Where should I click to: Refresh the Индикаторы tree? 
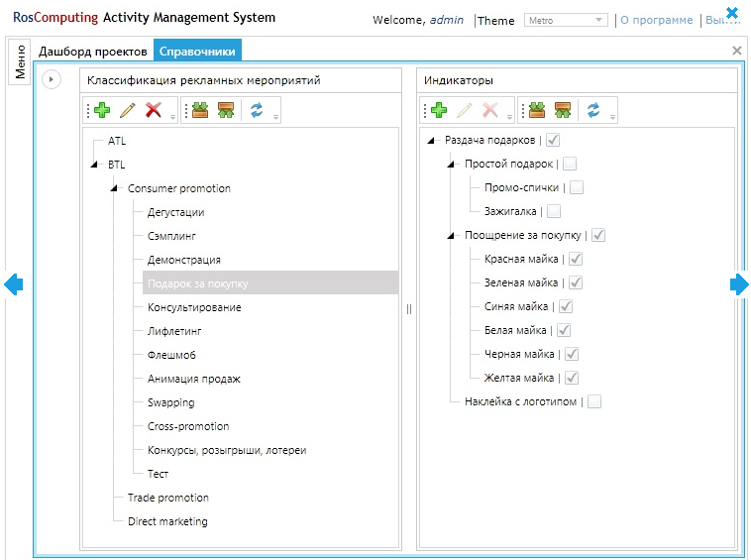tap(593, 110)
